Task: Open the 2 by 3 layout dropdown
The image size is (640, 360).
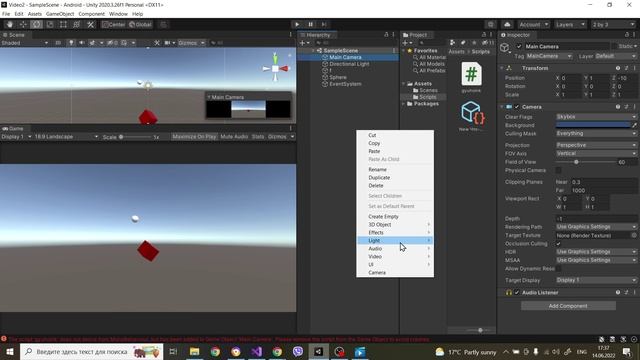Action: (x=613, y=24)
